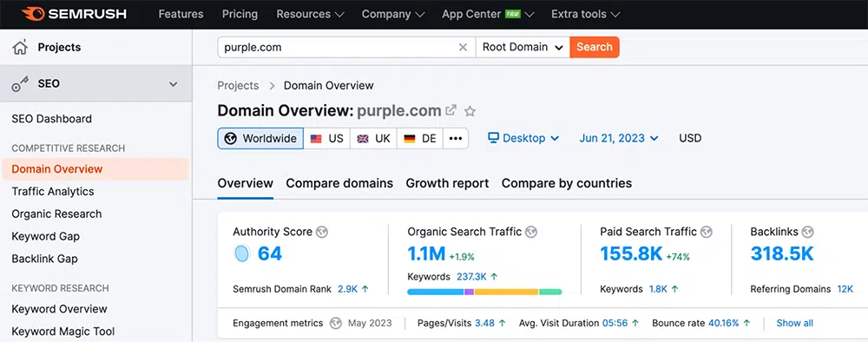This screenshot has width=868, height=342.
Task: Click the Backlinks globe info icon
Action: tap(807, 232)
